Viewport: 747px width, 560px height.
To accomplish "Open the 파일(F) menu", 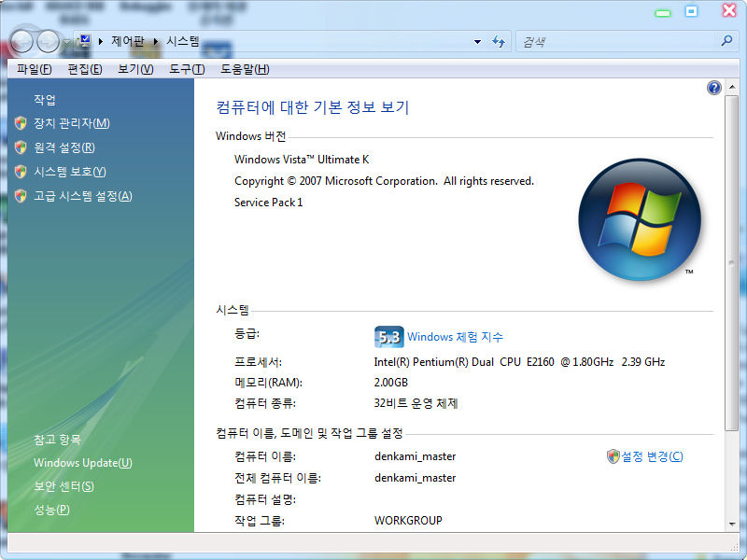I will (x=35, y=69).
